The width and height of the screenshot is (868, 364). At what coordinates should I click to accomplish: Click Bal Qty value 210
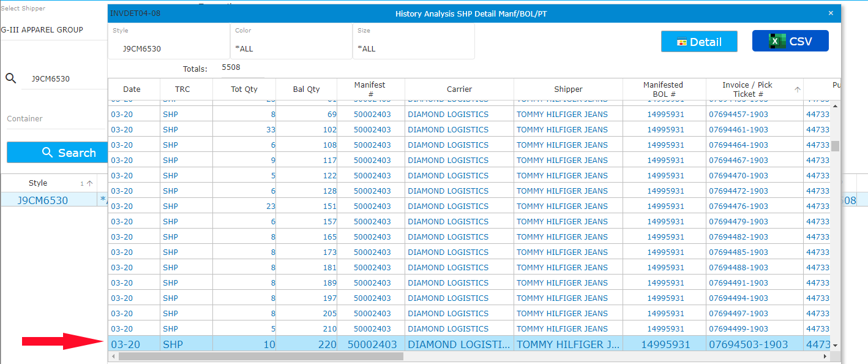329,328
